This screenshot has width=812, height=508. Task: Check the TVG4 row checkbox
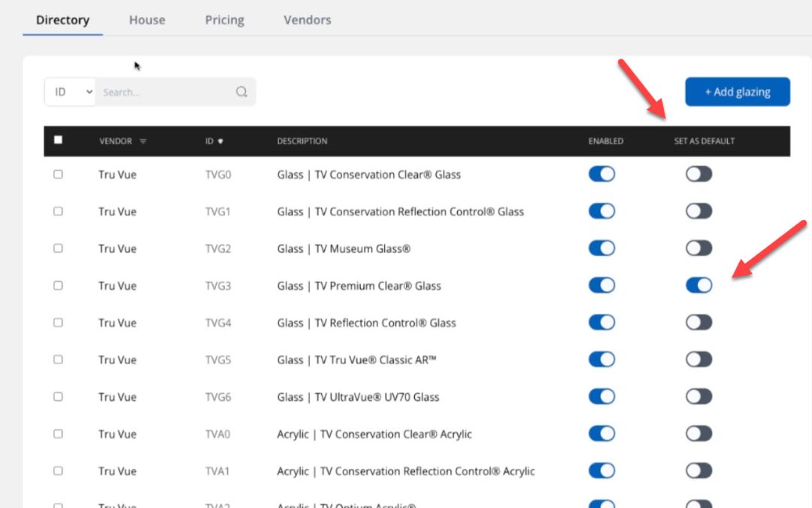[x=58, y=322]
